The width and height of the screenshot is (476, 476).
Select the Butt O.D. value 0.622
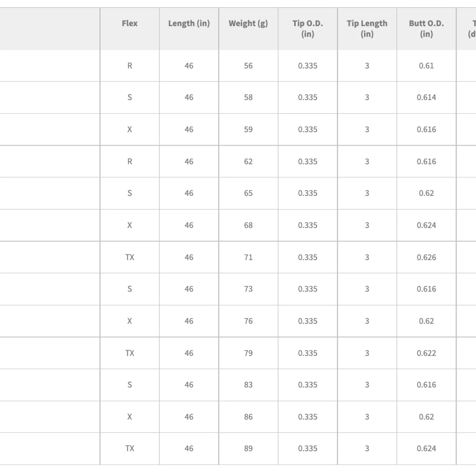pyautogui.click(x=426, y=353)
